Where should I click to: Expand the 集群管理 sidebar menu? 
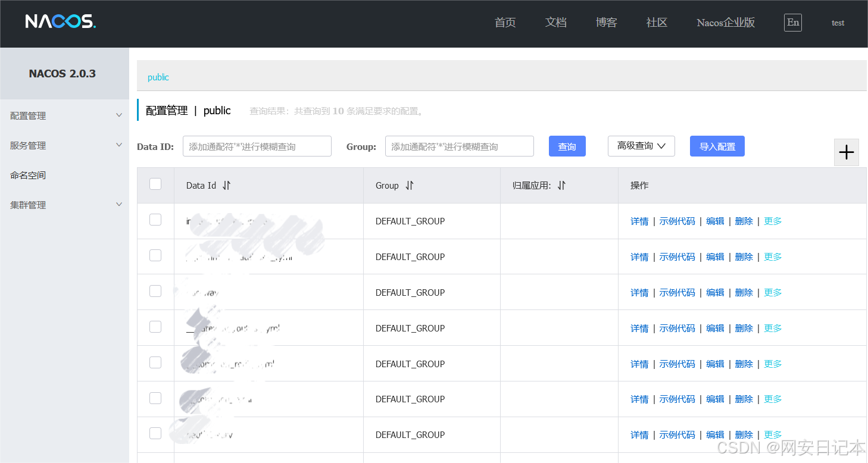(x=64, y=205)
